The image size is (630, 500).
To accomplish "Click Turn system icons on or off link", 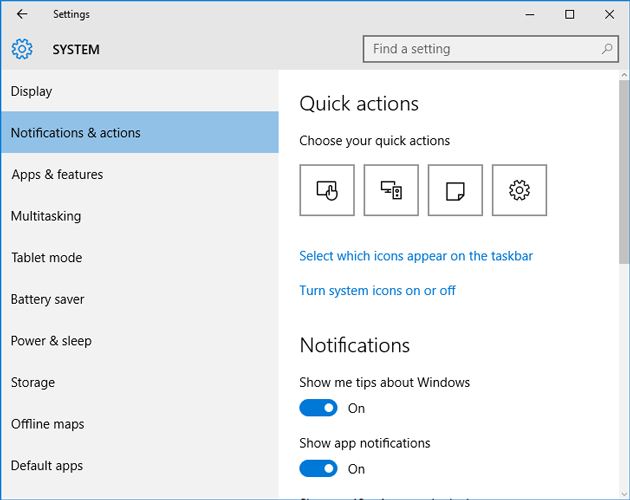I will pyautogui.click(x=377, y=290).
